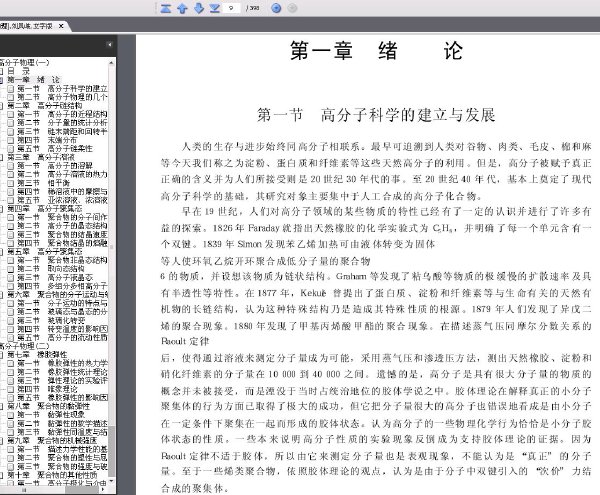Go to the next page arrow

pos(199,8)
